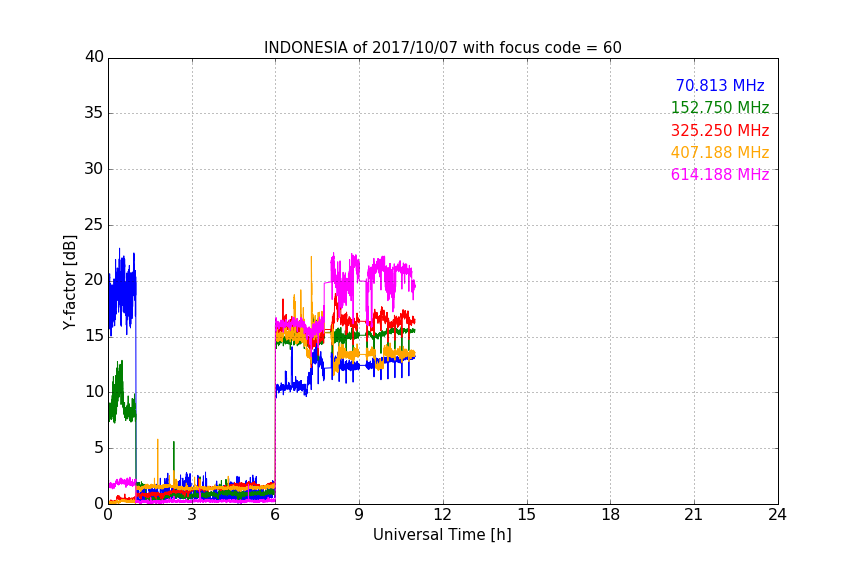Click the y-axis tick label 40
Screen dimensions: 864x576
(x=94, y=57)
